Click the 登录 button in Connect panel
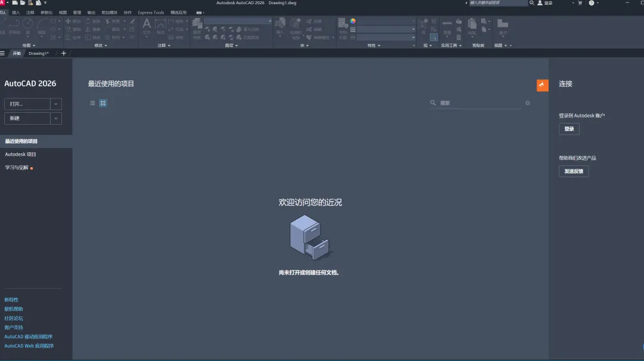 click(x=569, y=129)
